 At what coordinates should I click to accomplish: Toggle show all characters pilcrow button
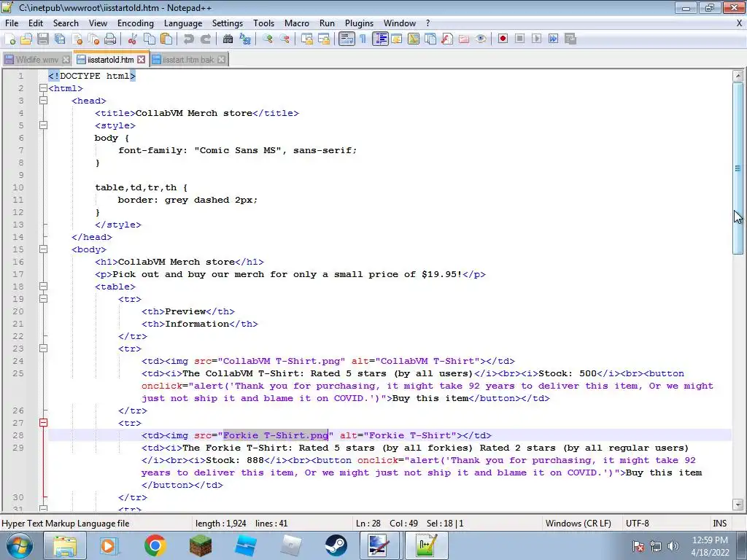click(x=363, y=39)
